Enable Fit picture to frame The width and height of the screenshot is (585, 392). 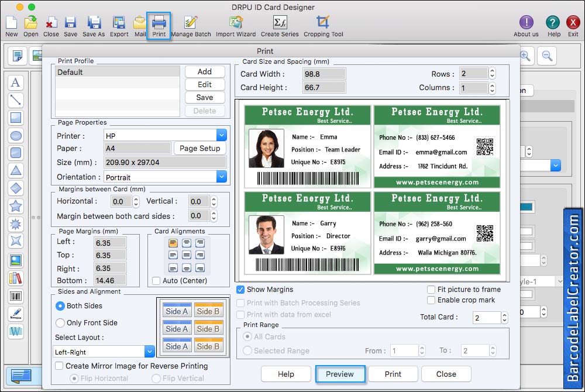pyautogui.click(x=431, y=290)
